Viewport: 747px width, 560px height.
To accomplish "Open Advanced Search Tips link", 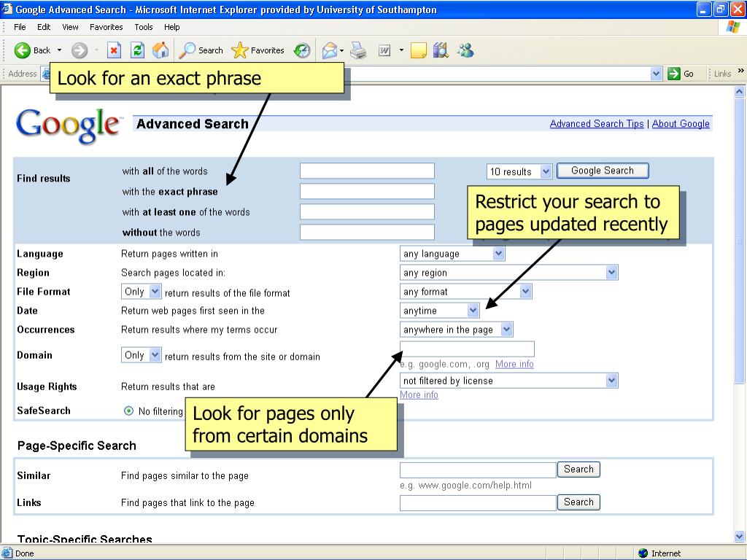I will 597,124.
